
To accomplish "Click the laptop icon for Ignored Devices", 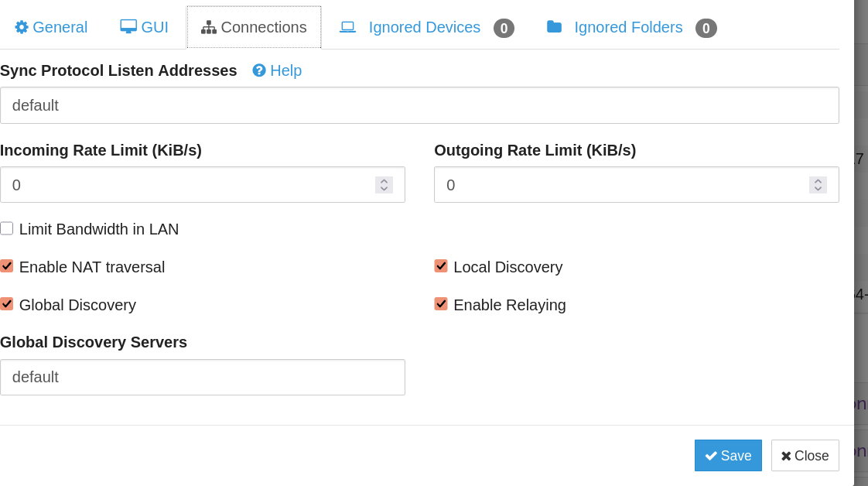I will click(347, 27).
